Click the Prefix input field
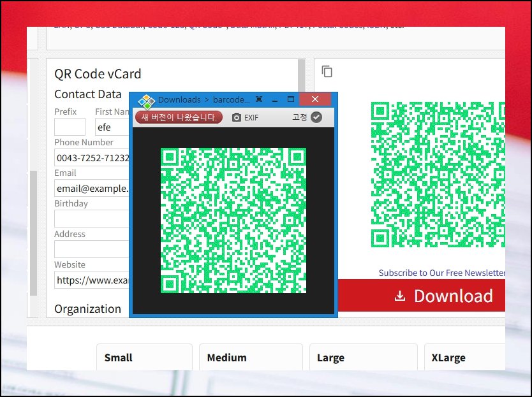This screenshot has width=532, height=397. (x=70, y=127)
